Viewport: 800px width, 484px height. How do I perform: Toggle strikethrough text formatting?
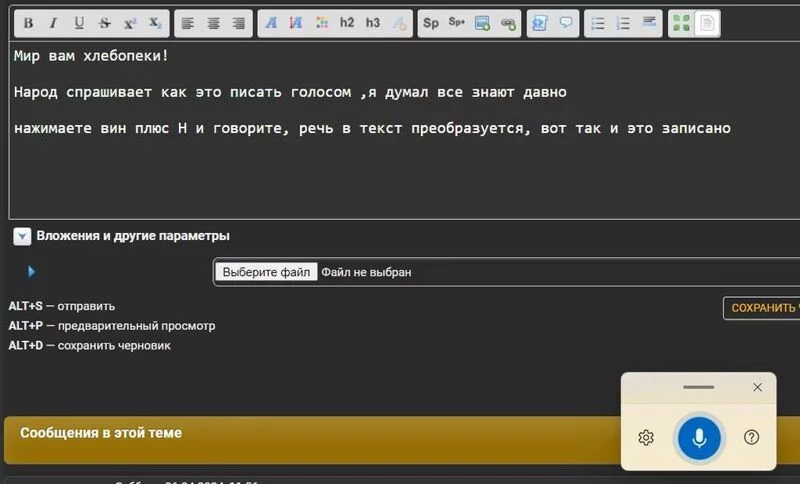(105, 23)
